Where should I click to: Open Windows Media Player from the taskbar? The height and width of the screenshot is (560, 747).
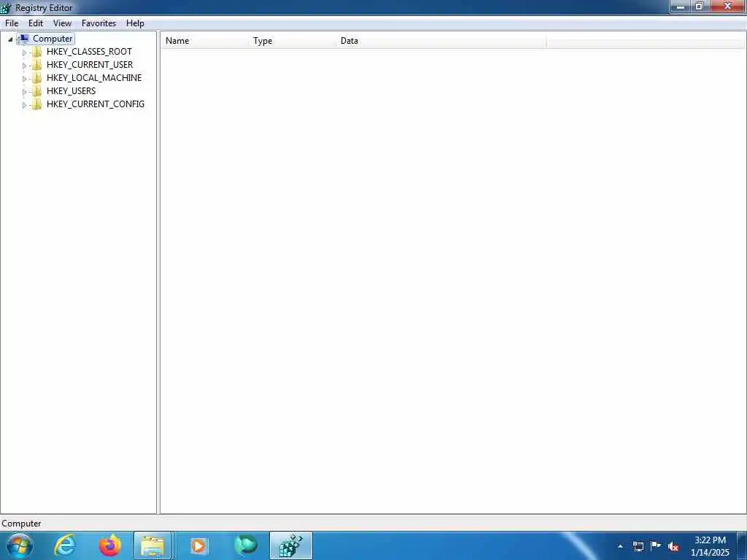[198, 545]
